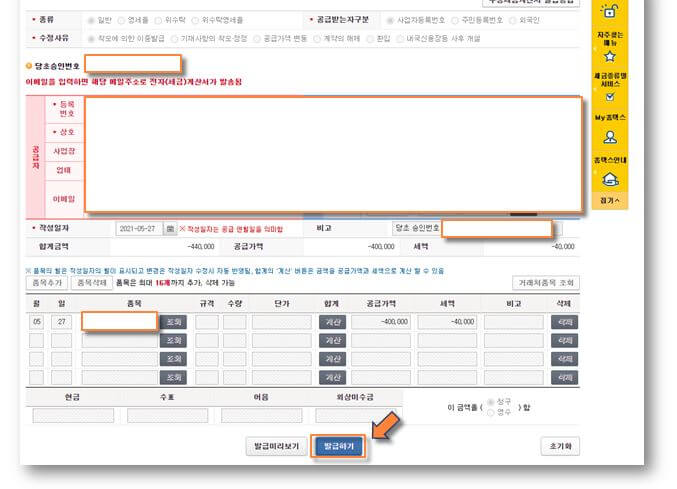Click 삭제 button in second item row
Image resolution: width=677 pixels, height=489 pixels.
(564, 341)
